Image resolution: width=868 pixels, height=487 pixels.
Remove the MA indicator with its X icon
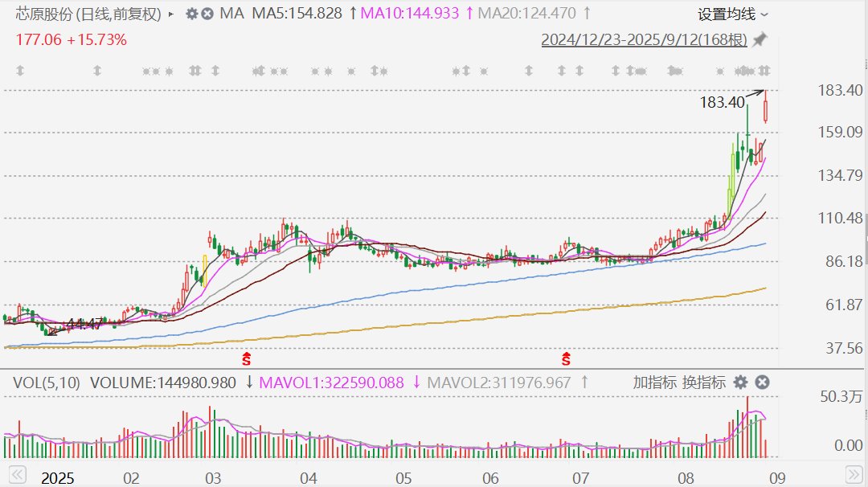point(207,14)
